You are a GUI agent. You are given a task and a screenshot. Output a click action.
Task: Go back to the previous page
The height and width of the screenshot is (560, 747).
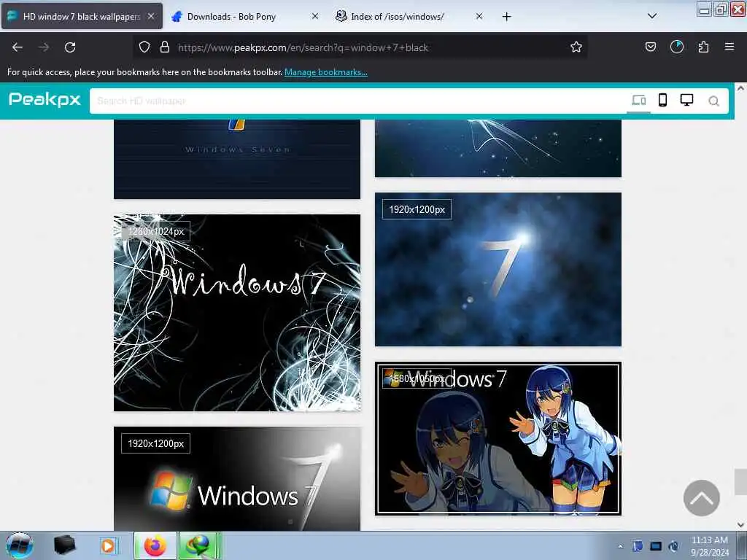[18, 47]
